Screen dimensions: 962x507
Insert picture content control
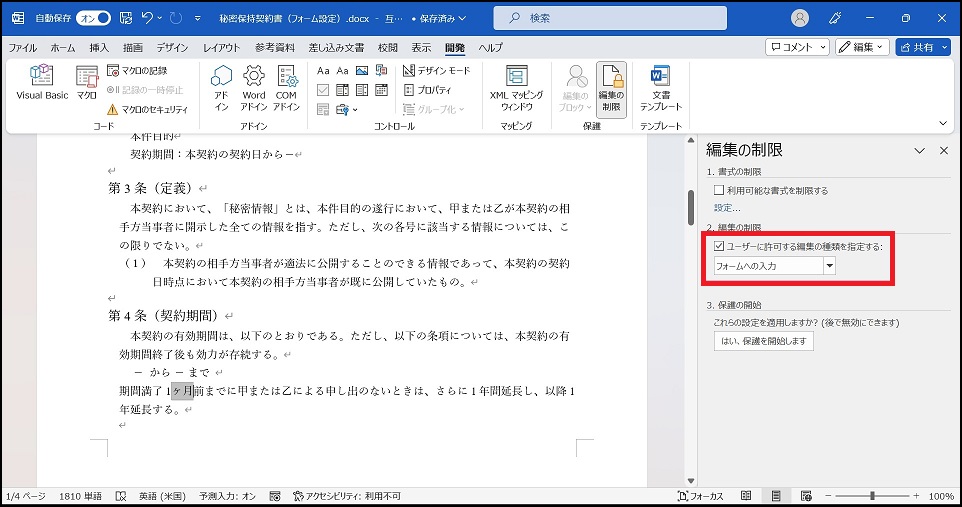[x=362, y=71]
